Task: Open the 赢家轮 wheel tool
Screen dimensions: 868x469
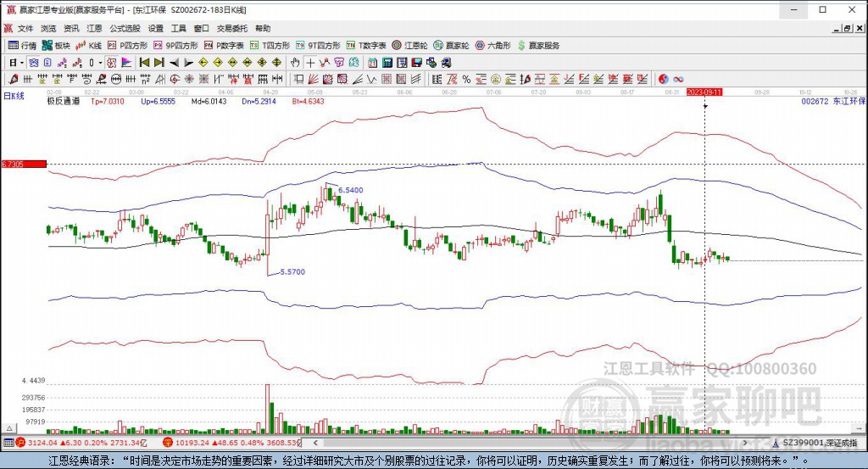Action: click(451, 46)
